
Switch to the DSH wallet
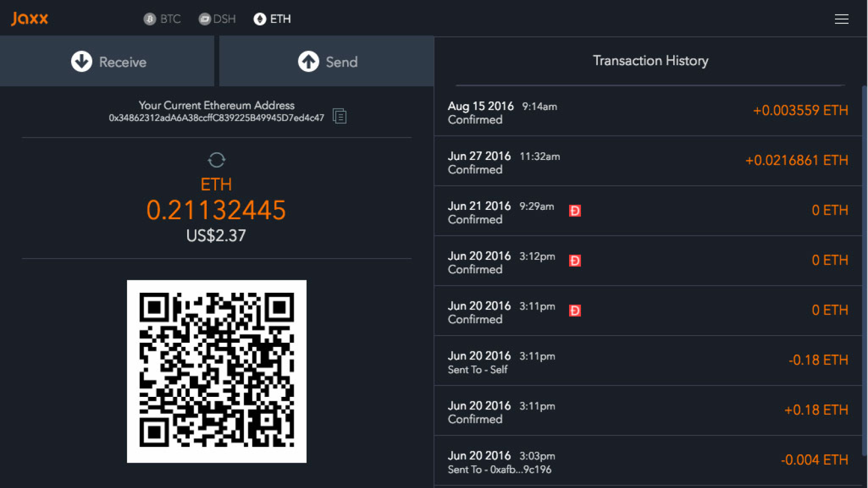(x=217, y=19)
